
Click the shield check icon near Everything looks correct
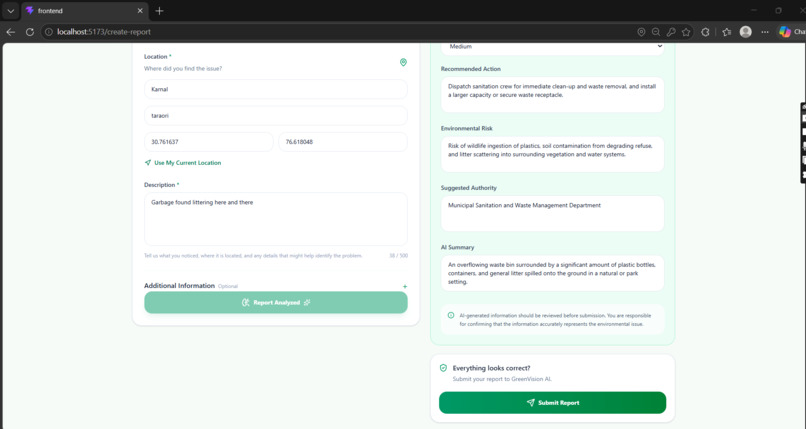[x=443, y=368]
